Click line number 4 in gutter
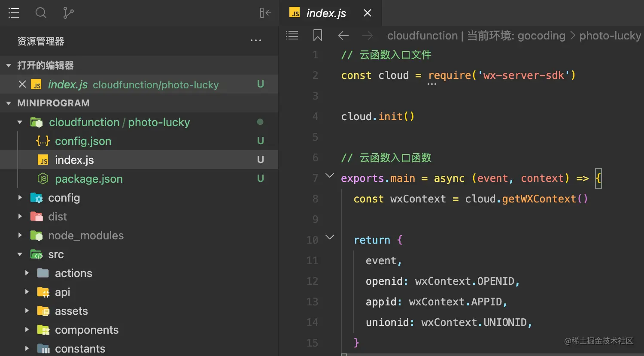Viewport: 644px width, 356px height. click(316, 117)
